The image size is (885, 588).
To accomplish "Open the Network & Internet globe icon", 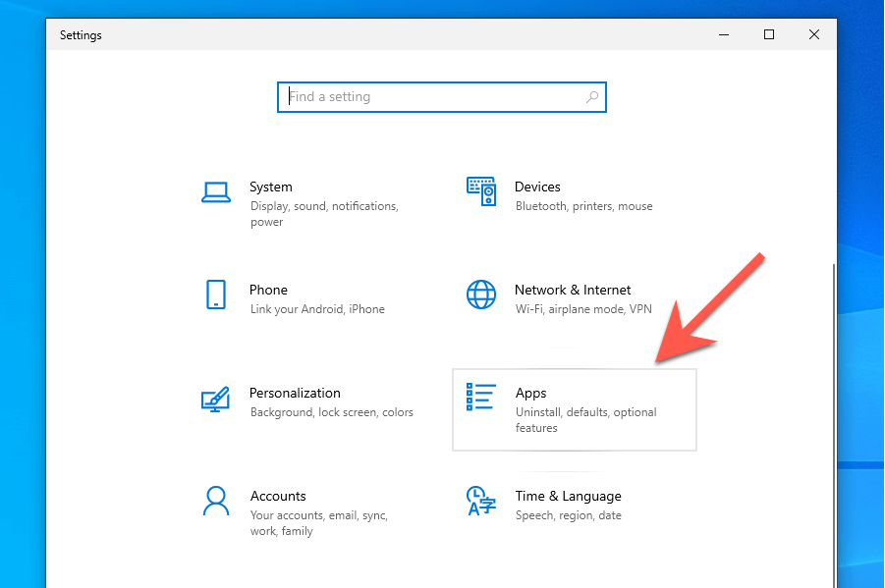I will pyautogui.click(x=481, y=294).
